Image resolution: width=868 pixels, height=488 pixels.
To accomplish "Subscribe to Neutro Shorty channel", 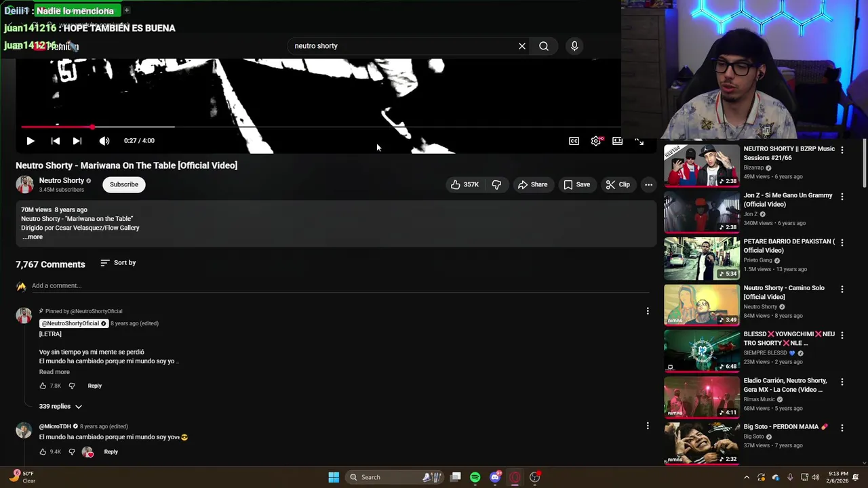I will point(124,184).
